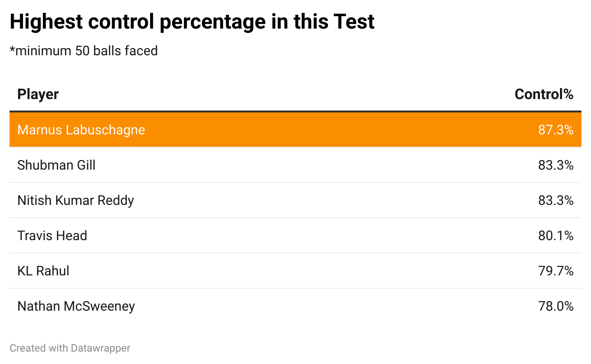
Task: Select the Travis Head name cell
Action: click(x=52, y=235)
